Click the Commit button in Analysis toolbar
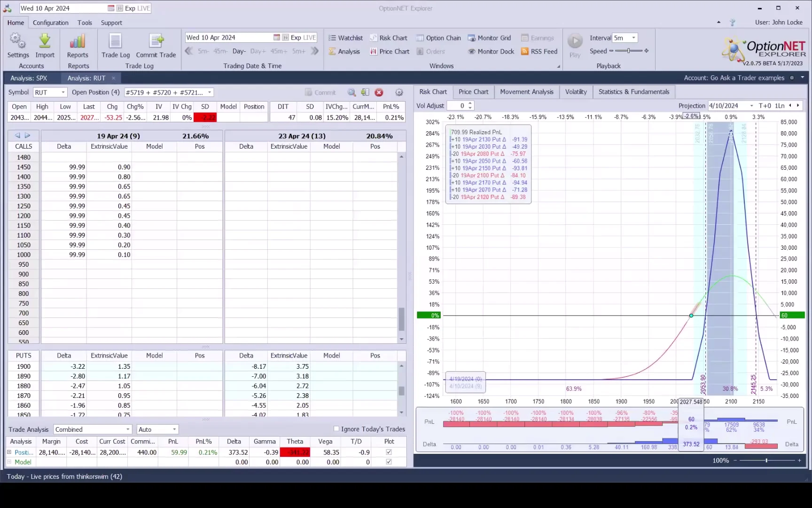Screen dimensions: 812x508 click(x=320, y=93)
